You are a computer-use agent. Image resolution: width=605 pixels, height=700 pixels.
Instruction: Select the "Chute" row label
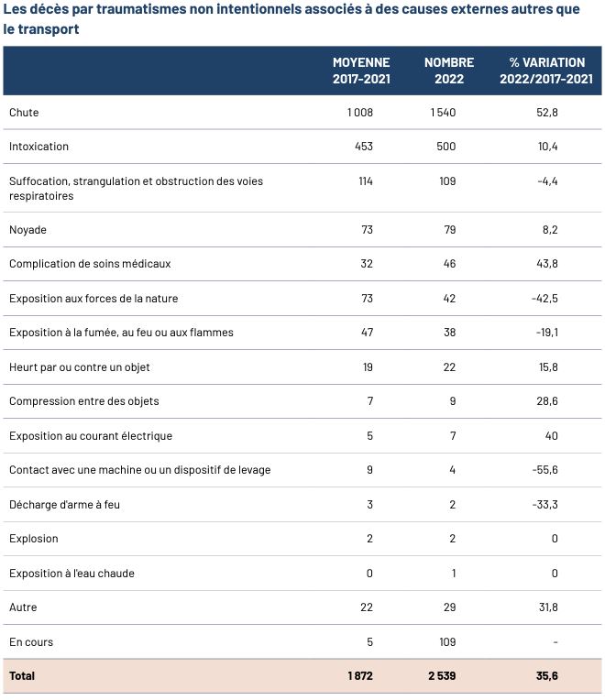coord(24,113)
